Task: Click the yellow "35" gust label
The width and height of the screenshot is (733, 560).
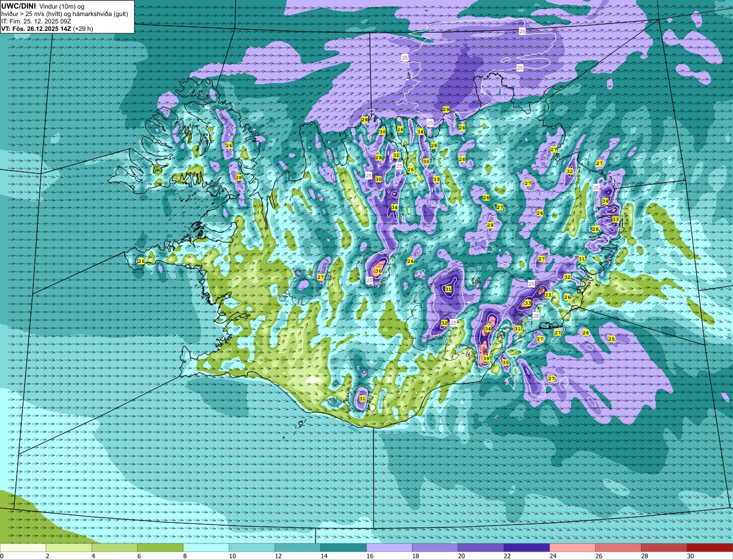Action: (505, 362)
